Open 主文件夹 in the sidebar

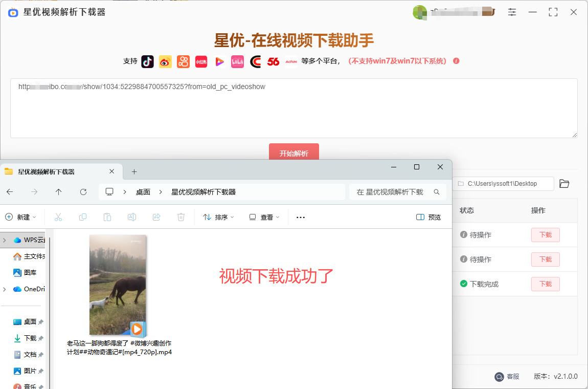29,256
